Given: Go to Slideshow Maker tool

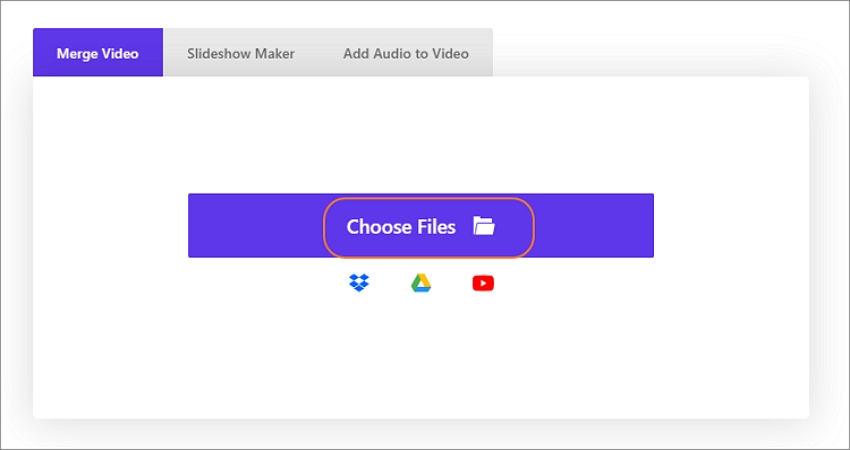Looking at the screenshot, I should 241,54.
